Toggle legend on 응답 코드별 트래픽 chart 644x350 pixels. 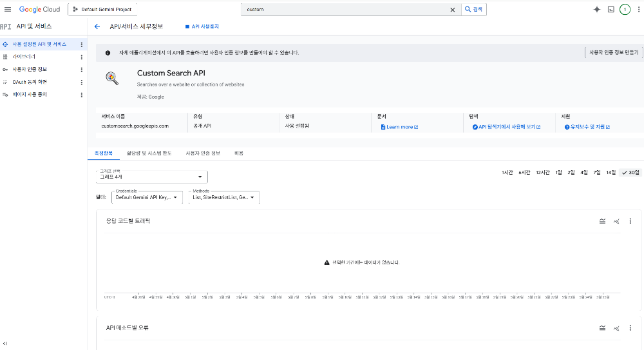pos(602,221)
